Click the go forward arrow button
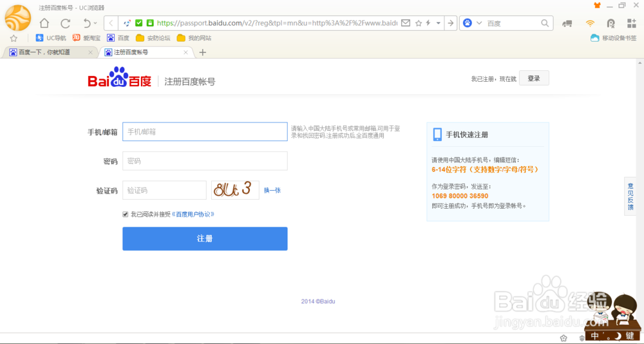The width and height of the screenshot is (644, 344). [x=451, y=23]
